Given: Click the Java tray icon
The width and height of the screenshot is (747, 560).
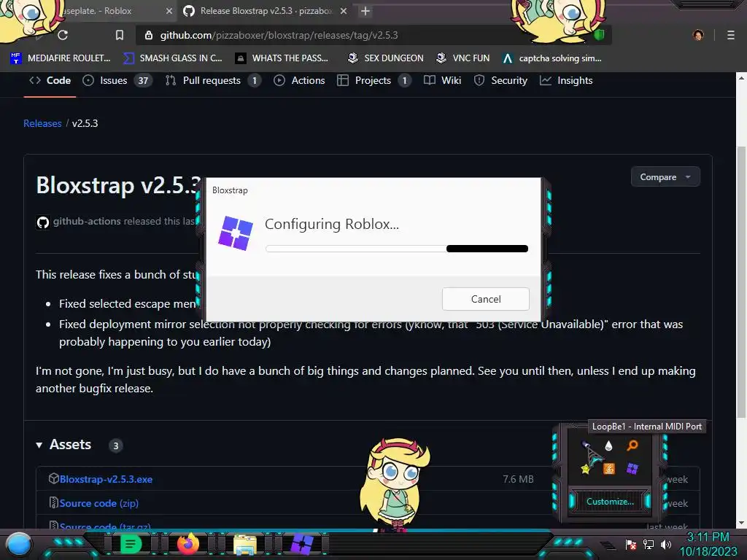Looking at the screenshot, I should pos(609,469).
